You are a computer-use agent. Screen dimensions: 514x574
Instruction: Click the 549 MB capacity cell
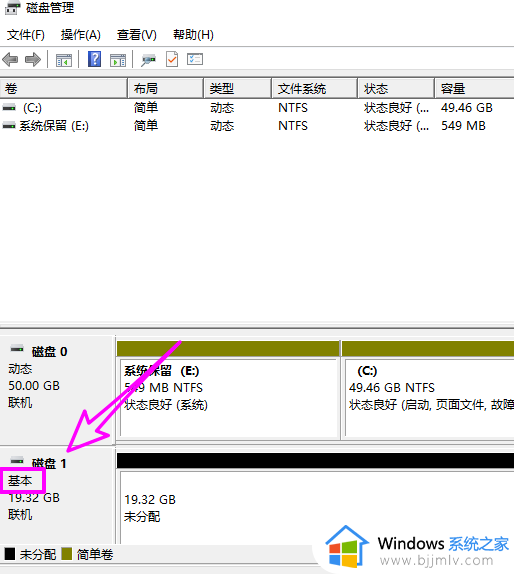point(463,126)
